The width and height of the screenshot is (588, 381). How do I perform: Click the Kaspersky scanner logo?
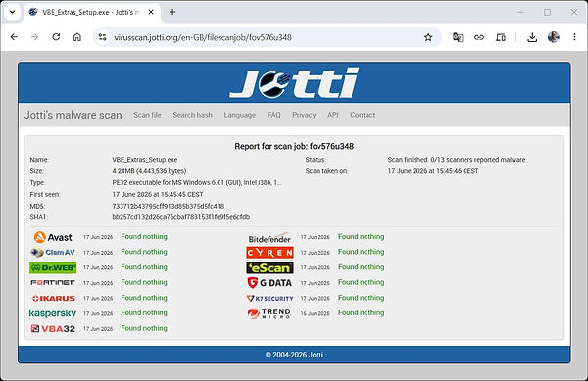pyautogui.click(x=53, y=313)
